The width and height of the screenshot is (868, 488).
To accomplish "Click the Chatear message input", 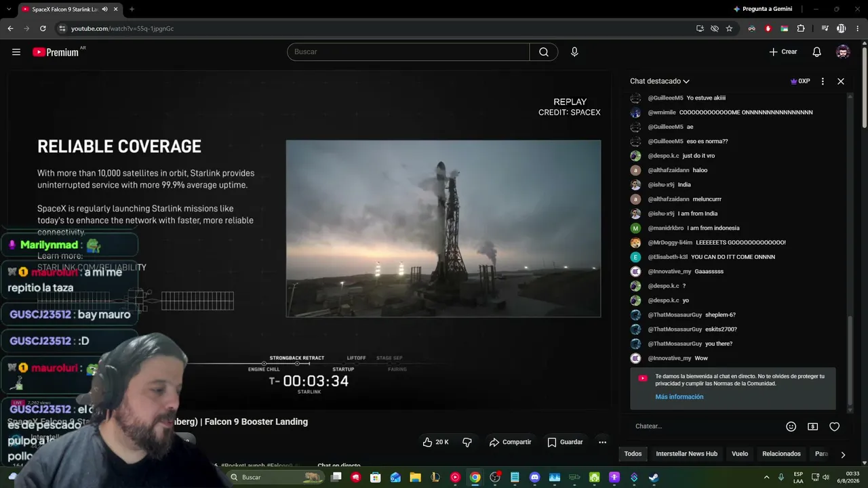I will coord(705,426).
